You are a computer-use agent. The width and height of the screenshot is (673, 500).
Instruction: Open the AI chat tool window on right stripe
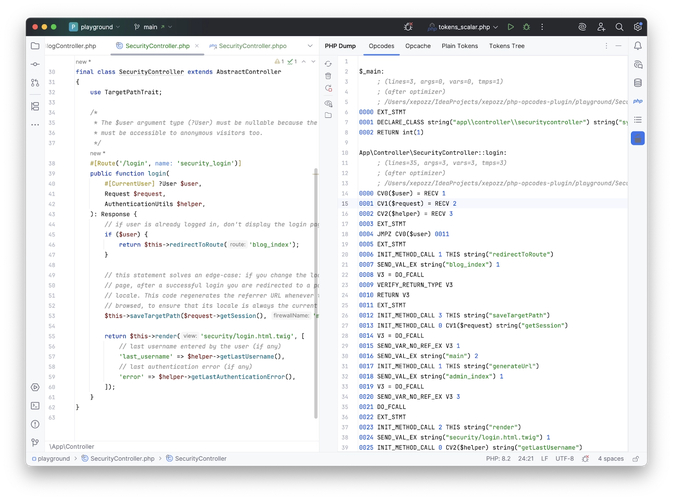[x=638, y=64]
